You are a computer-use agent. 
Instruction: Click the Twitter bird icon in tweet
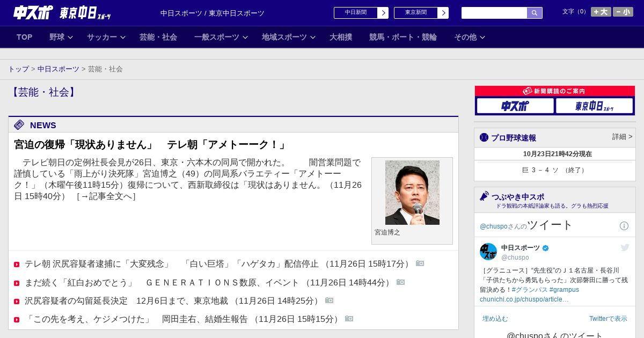coord(625,247)
